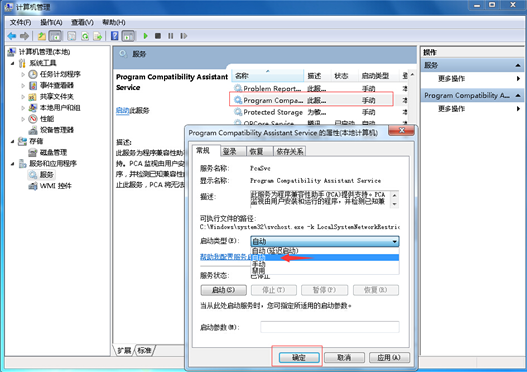Viewport: 527px width, 372px height.
Task: Click the 启动 link for this service
Action: tap(122, 111)
